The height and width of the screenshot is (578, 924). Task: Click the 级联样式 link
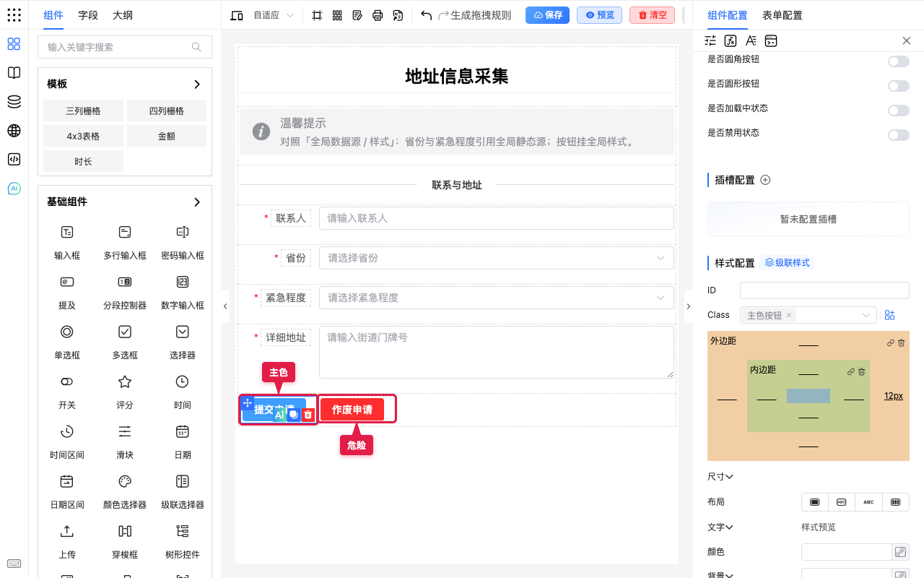coord(788,263)
